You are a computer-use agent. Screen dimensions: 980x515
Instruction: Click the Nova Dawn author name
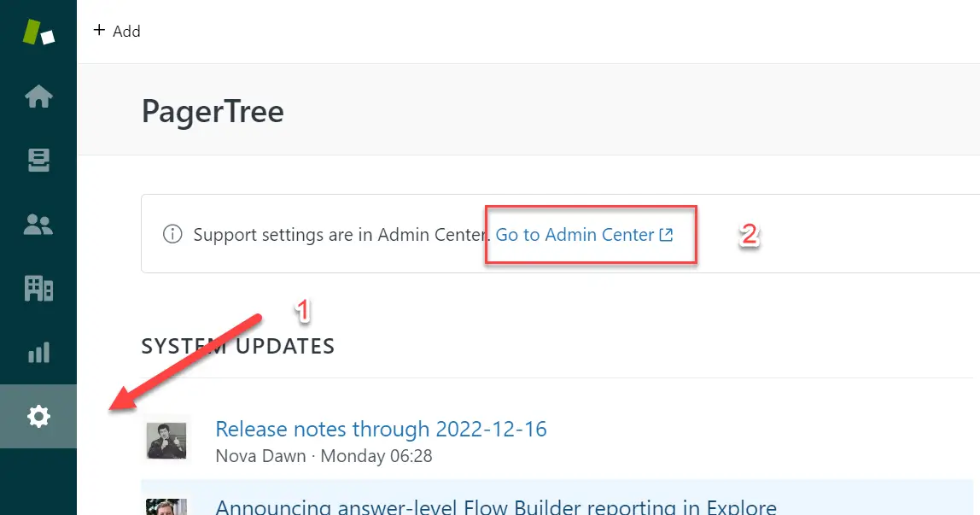260,456
